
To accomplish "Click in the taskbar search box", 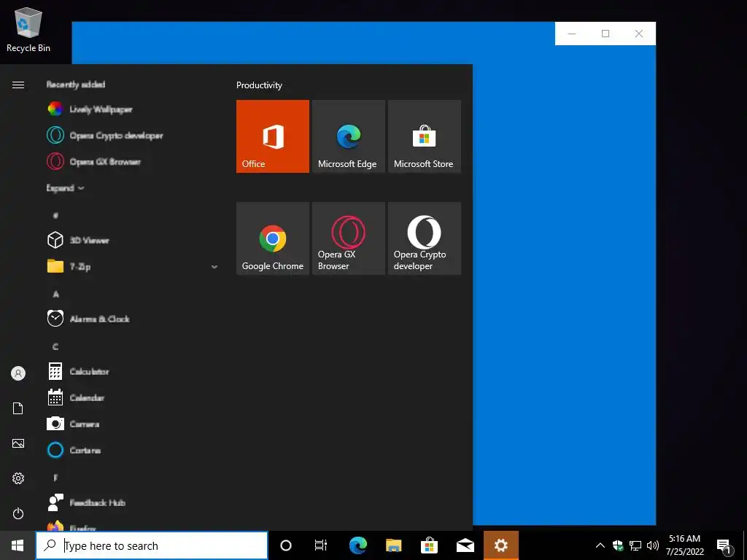I will (x=152, y=545).
